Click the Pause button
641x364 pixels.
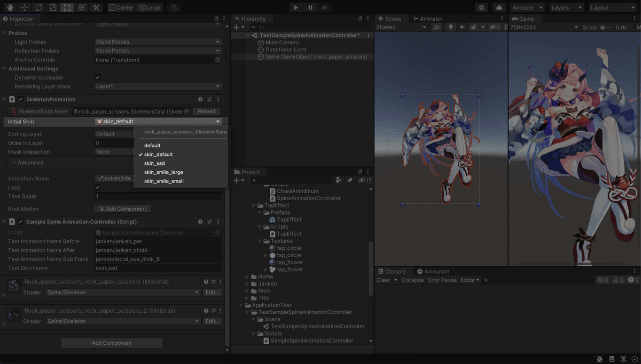click(310, 7)
